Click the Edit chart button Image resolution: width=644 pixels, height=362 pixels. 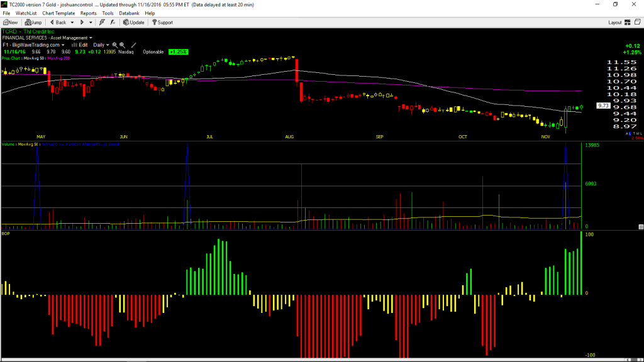pos(80,45)
